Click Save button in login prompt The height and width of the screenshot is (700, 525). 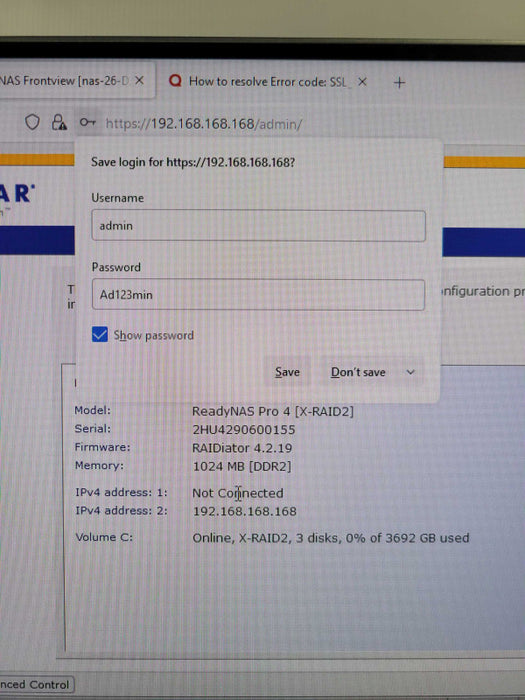pyautogui.click(x=287, y=372)
